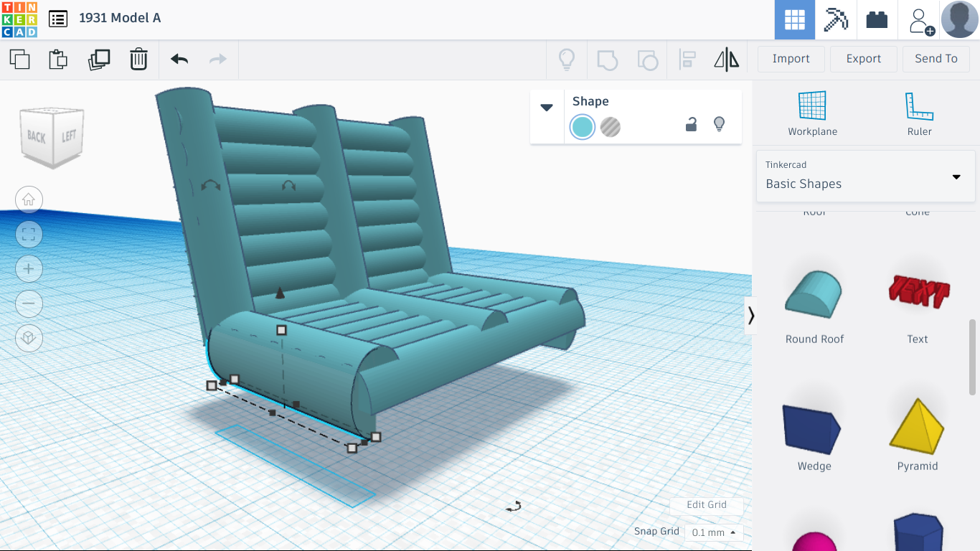The image size is (980, 551).
Task: Switch to 3D design grid view
Action: (794, 20)
